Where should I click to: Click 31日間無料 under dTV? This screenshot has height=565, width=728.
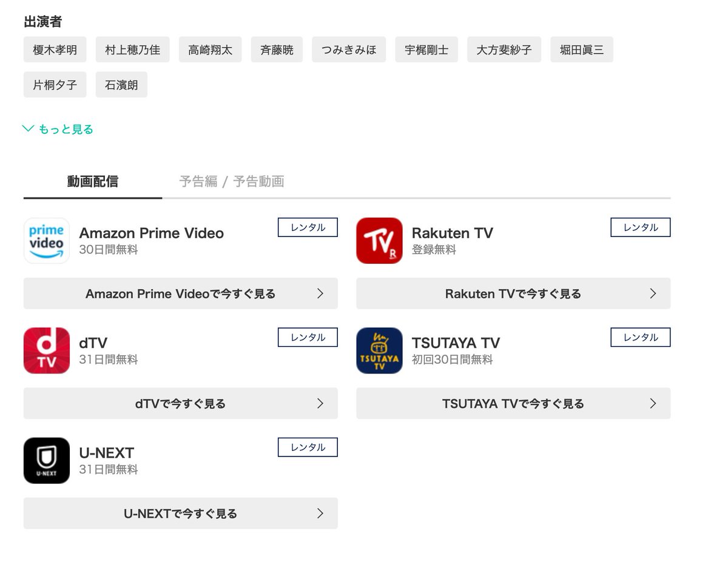(x=109, y=359)
